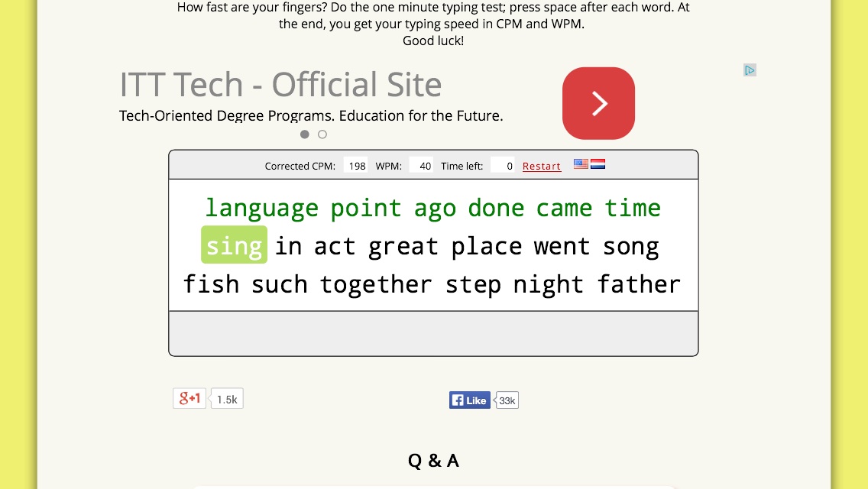The image size is (868, 489).
Task: Select the first ad carousel dot
Action: point(304,134)
